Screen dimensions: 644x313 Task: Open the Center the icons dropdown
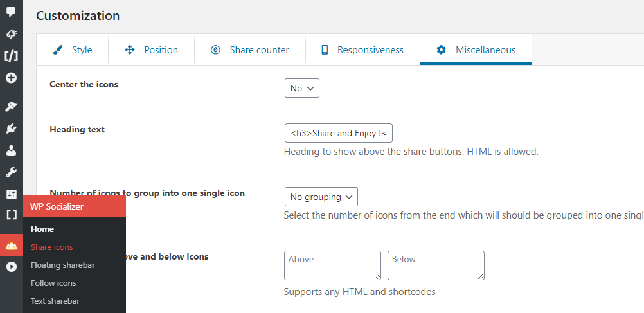click(x=301, y=88)
